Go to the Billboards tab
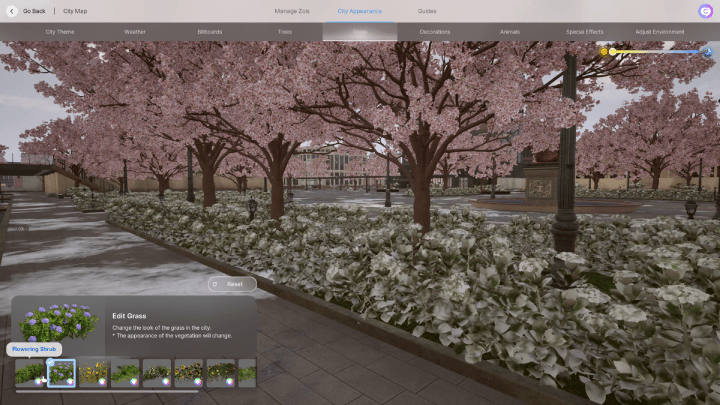 coord(210,32)
